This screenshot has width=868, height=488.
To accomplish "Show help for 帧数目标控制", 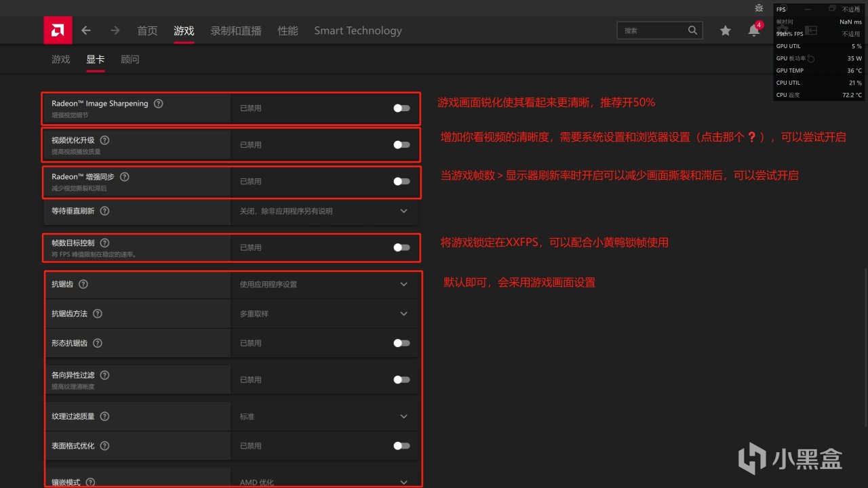I will [x=104, y=243].
